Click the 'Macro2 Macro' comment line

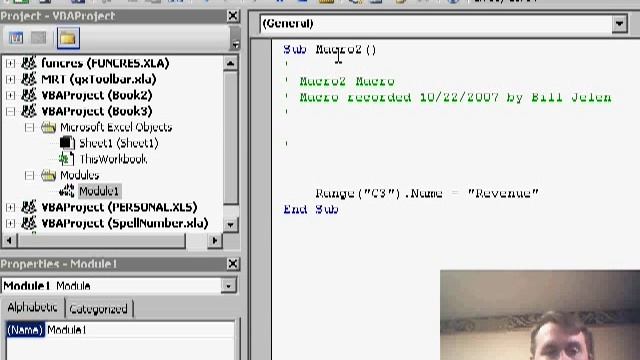340,81
